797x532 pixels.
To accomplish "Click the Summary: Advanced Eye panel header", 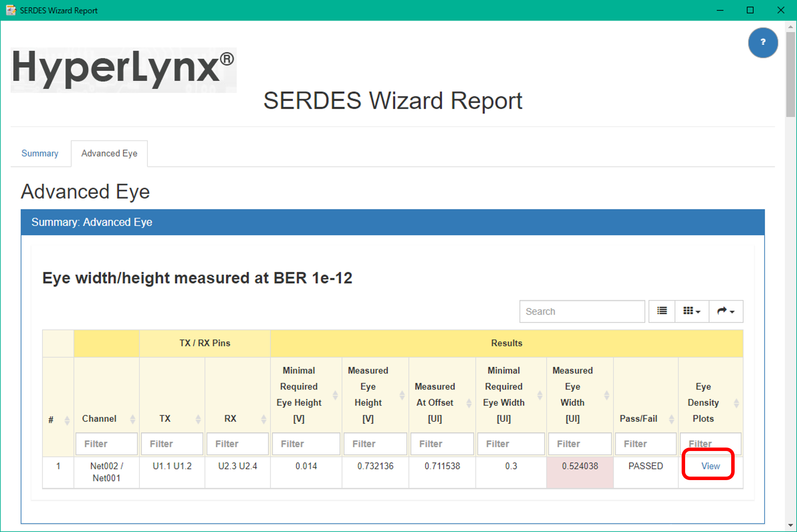I will (x=393, y=222).
